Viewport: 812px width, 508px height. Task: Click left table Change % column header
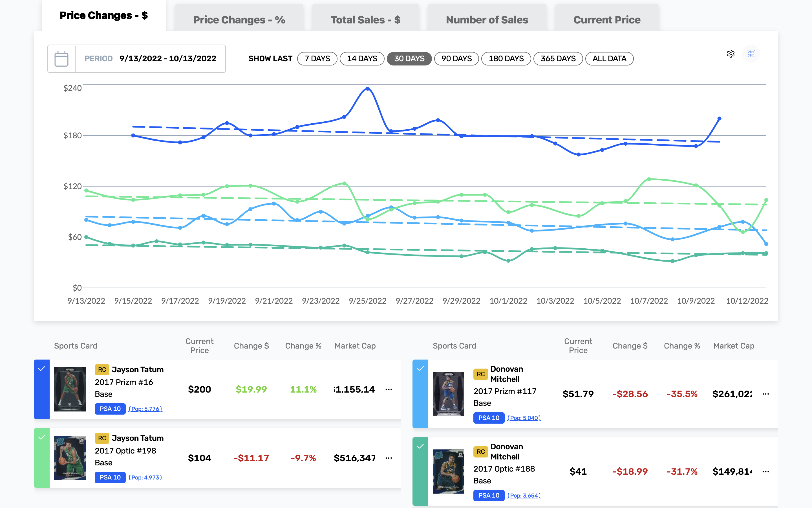pyautogui.click(x=303, y=346)
